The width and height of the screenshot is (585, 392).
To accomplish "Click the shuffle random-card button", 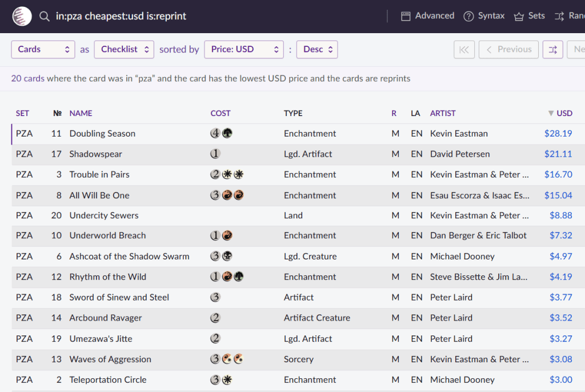I will 552,50.
